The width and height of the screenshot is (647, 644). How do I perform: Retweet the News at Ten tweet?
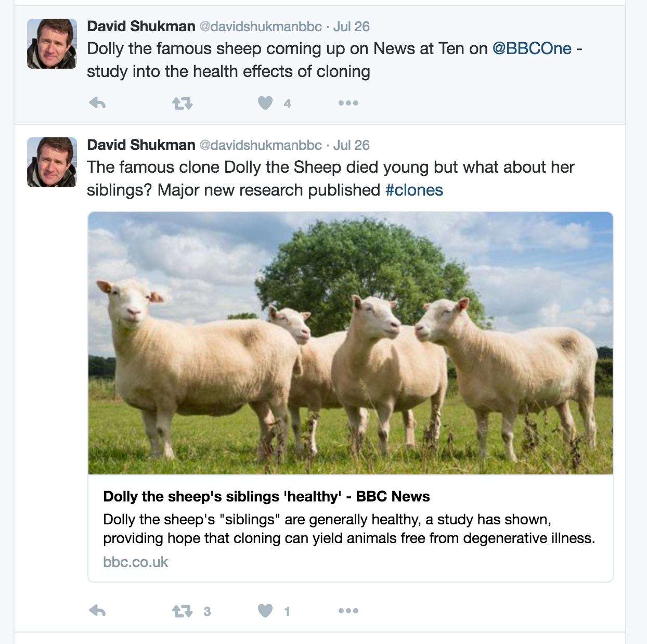[x=182, y=104]
